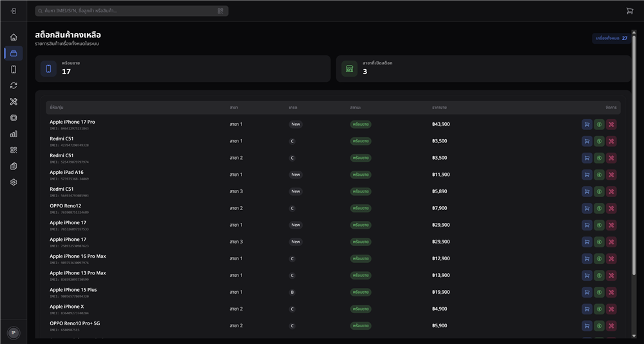Click the branches card showing 3

click(x=484, y=69)
